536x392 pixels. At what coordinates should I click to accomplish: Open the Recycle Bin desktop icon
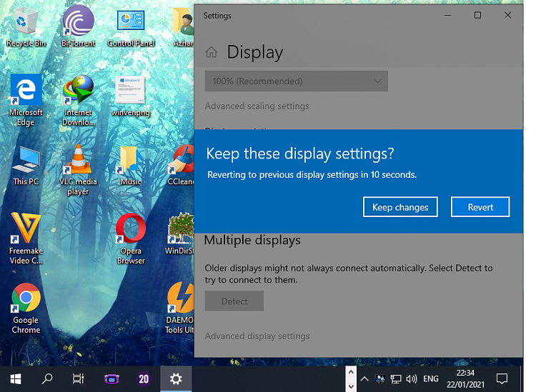point(26,26)
